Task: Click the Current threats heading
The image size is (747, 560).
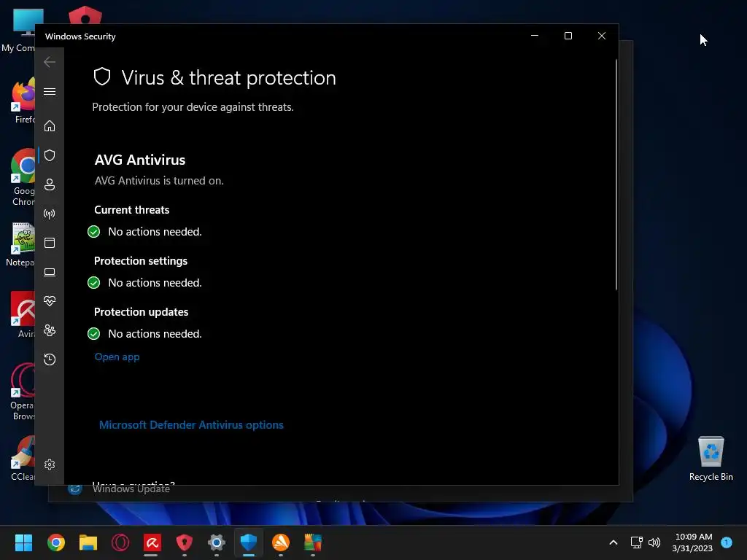Action: pyautogui.click(x=131, y=210)
